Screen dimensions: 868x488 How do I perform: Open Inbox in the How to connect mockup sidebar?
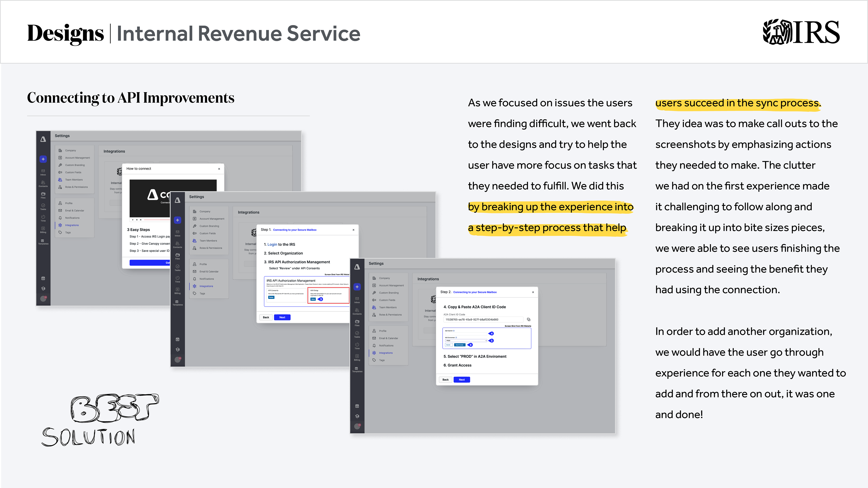point(43,172)
